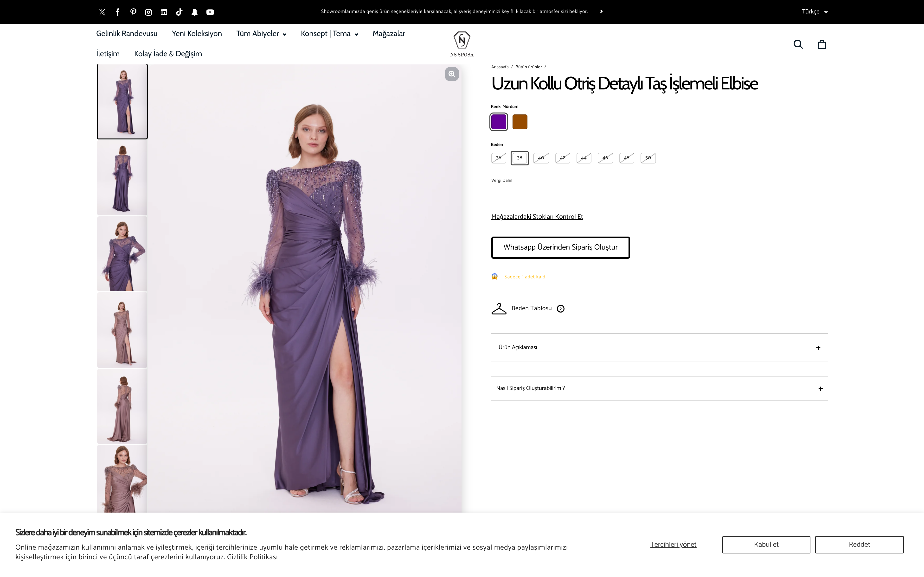924x577 pixels.
Task: Go to Yeni Koleksiyon menu item
Action: (197, 34)
